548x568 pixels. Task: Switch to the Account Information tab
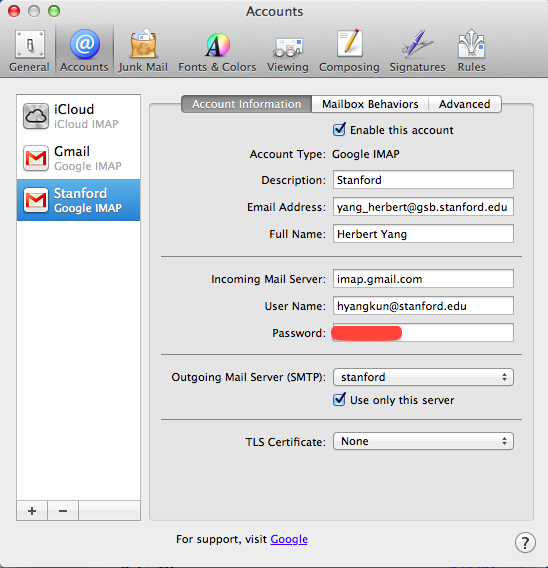246,104
